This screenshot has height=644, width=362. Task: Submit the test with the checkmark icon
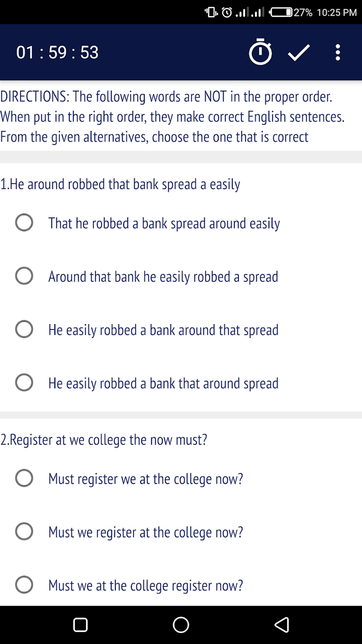(x=299, y=52)
